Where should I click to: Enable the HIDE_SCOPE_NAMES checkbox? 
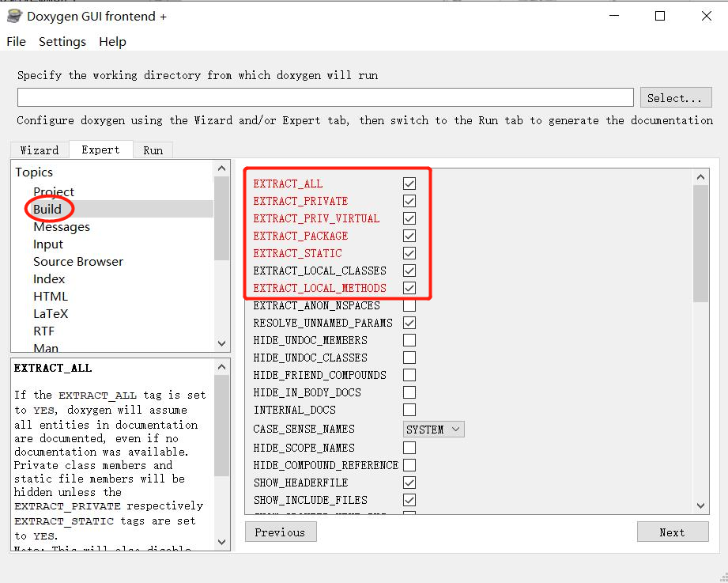409,448
